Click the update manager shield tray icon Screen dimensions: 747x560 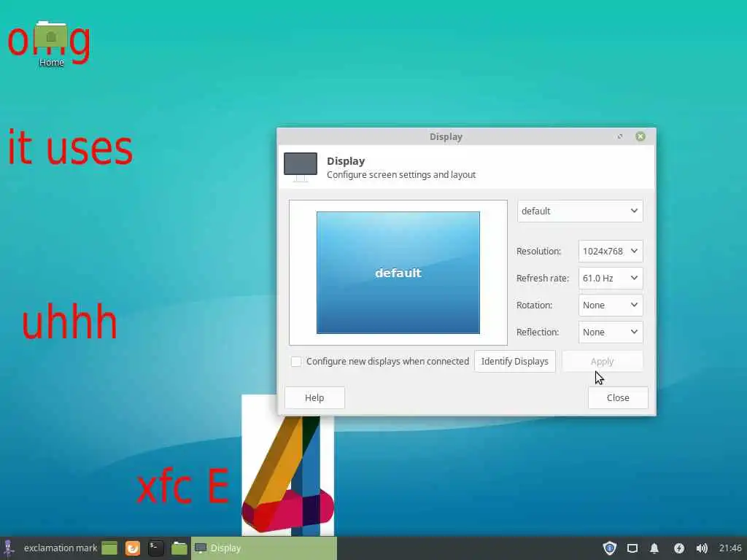610,548
